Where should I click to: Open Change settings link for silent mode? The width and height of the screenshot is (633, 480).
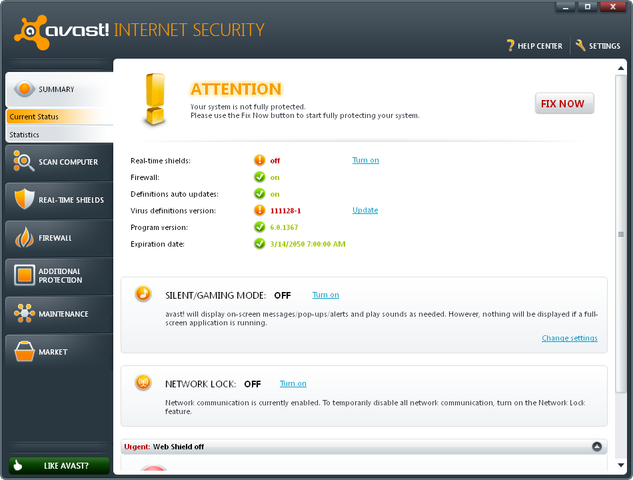[569, 338]
